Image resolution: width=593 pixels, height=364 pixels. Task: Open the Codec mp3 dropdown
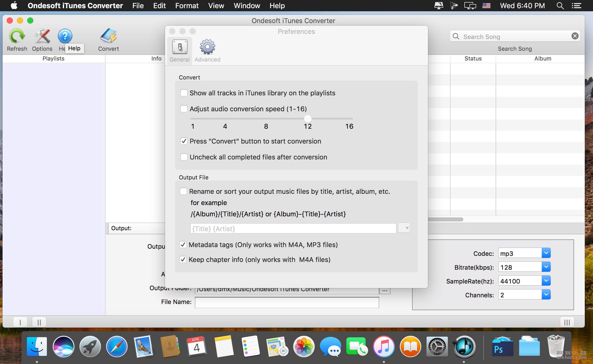pyautogui.click(x=546, y=253)
